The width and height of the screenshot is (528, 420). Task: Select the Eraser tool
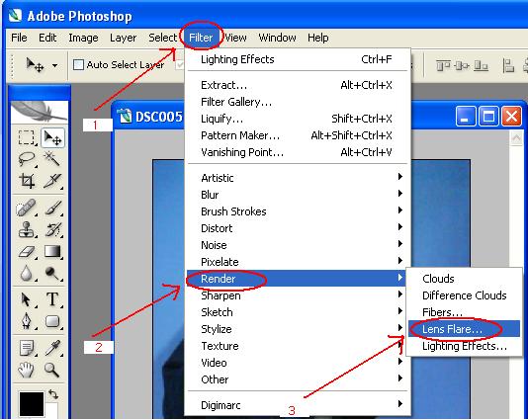click(27, 252)
